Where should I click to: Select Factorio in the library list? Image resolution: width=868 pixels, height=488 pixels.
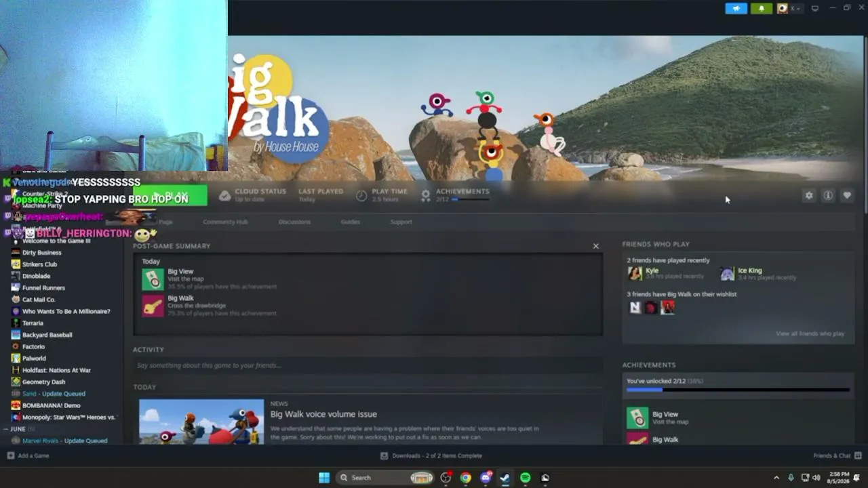click(x=33, y=346)
